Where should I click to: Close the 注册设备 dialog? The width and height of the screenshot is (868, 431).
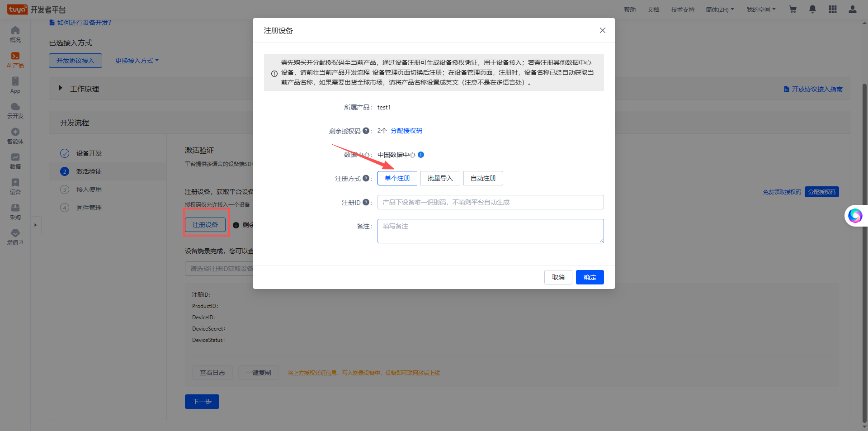[602, 30]
